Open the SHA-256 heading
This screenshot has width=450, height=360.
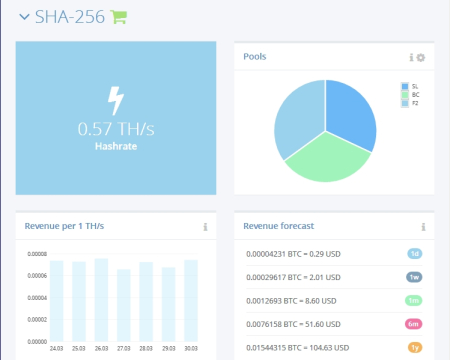click(70, 17)
